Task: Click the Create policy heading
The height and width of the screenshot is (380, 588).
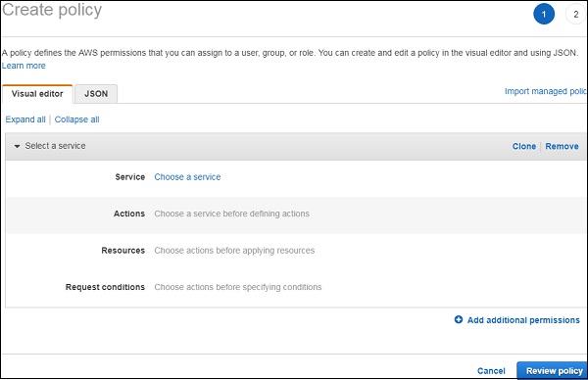Action: click(52, 10)
